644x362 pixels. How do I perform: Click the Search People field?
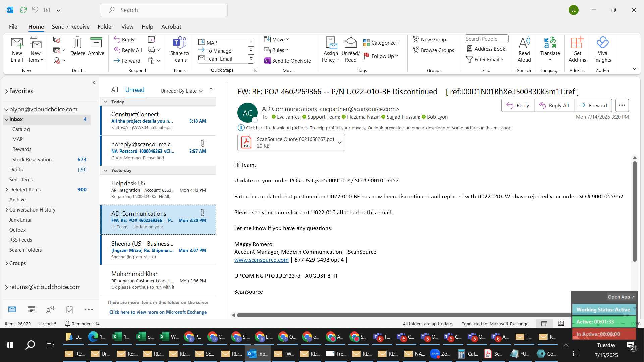click(x=486, y=39)
